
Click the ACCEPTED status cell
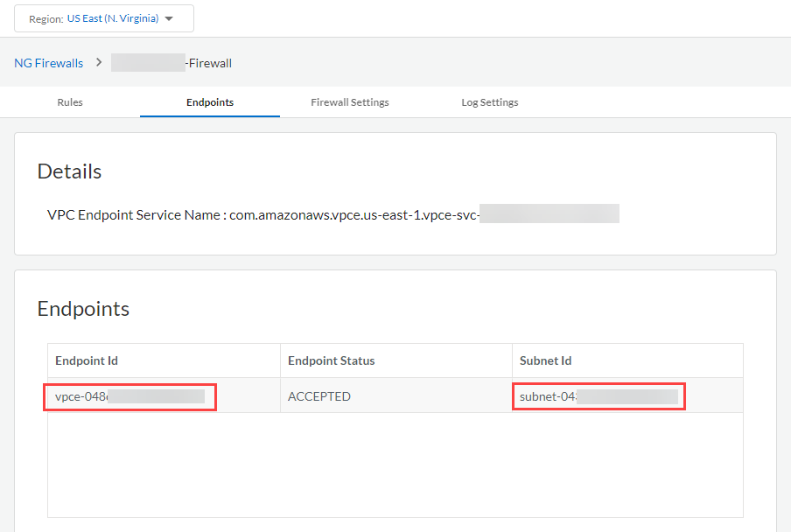coord(319,396)
